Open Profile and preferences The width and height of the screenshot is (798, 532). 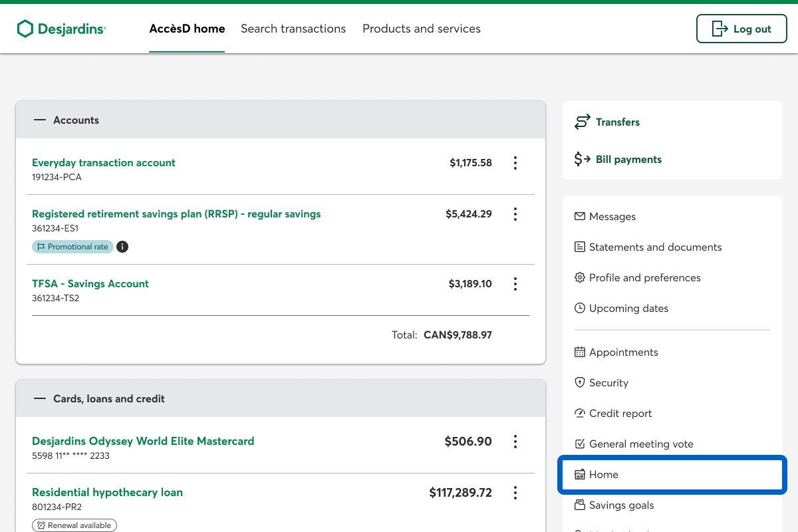pos(644,278)
